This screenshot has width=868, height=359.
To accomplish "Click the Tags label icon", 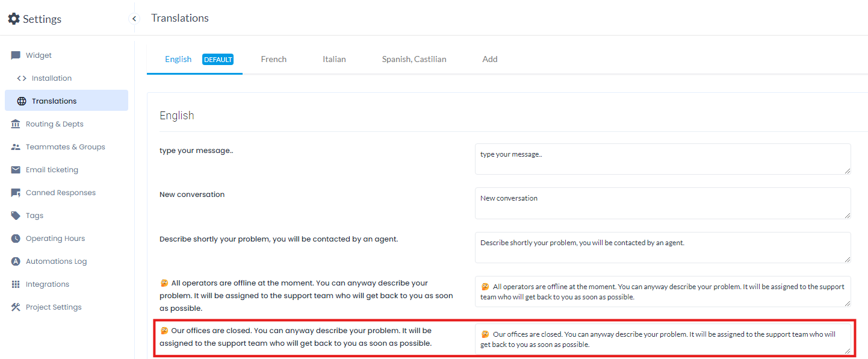I will point(16,216).
